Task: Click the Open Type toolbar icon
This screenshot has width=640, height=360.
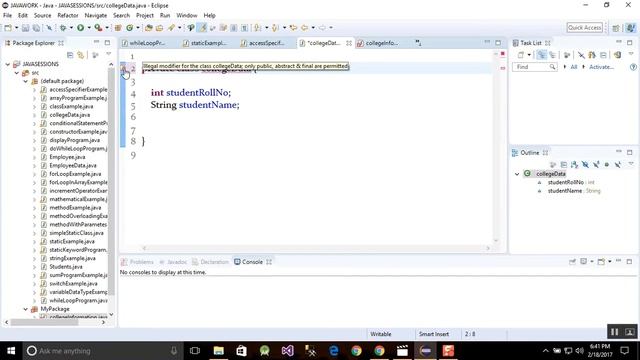Action: pyautogui.click(x=149, y=28)
